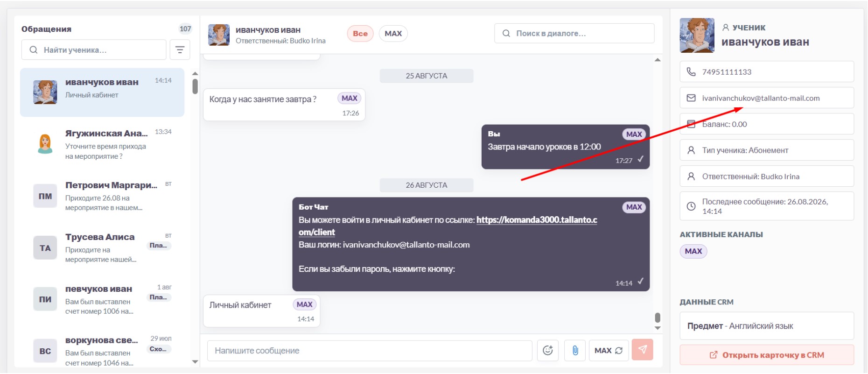Click the conversation list scrollbar down arrow
The width and height of the screenshot is (868, 374).
(195, 362)
